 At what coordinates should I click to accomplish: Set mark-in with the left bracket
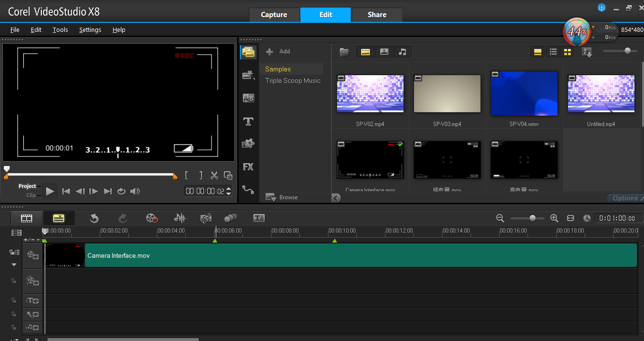[187, 175]
